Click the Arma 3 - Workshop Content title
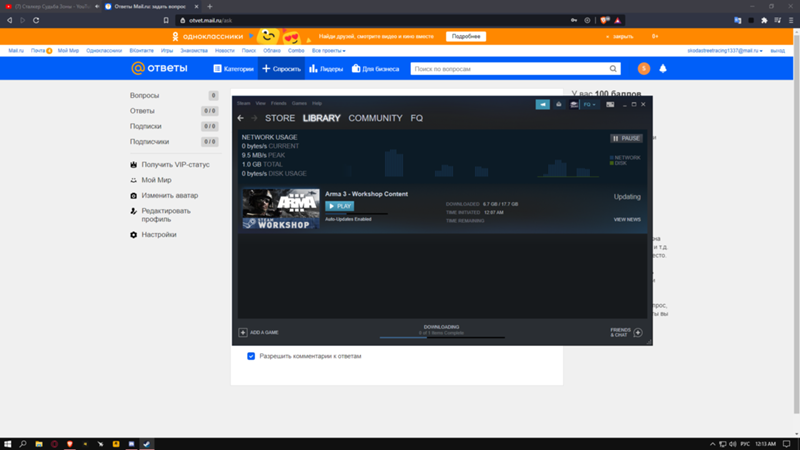The image size is (800, 450). [x=366, y=194]
